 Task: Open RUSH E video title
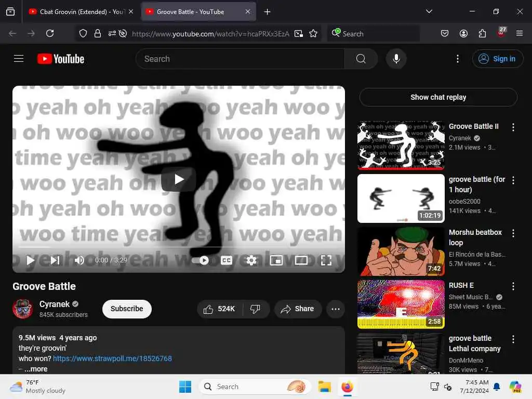point(461,285)
